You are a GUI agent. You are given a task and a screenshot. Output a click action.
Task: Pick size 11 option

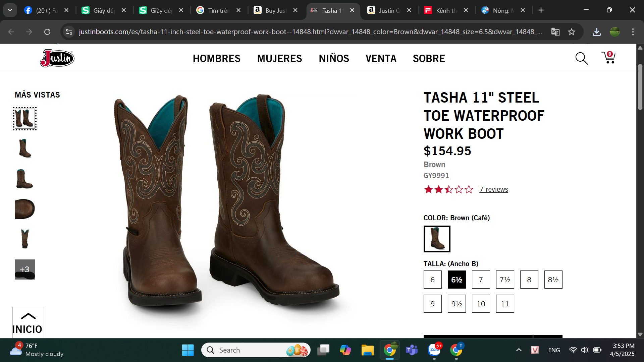505,304
